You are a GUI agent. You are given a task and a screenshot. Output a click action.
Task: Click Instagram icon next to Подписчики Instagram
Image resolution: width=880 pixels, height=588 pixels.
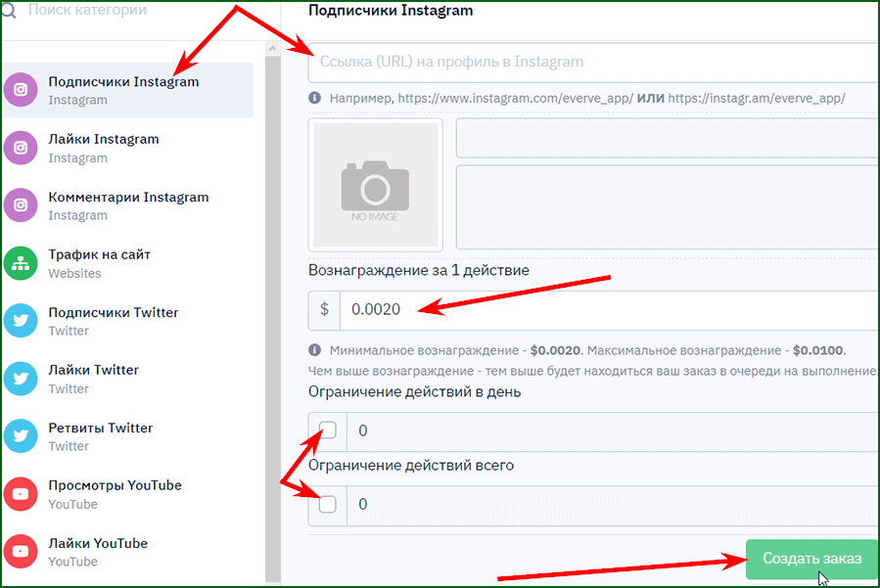click(x=21, y=90)
